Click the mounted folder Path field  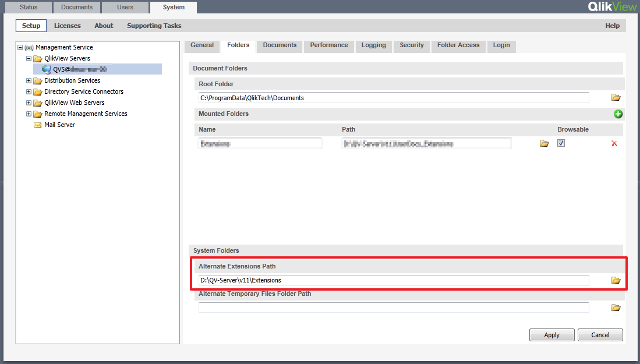(x=426, y=143)
